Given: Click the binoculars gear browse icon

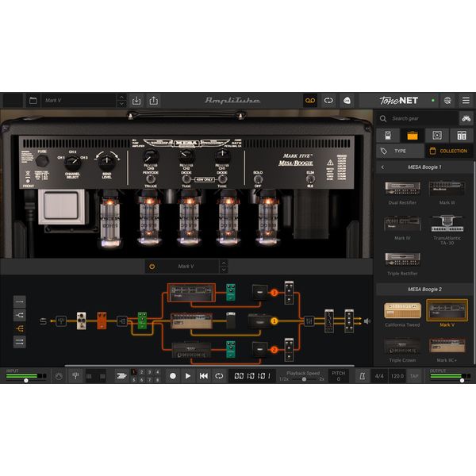Looking at the screenshot, I should click(x=466, y=118).
